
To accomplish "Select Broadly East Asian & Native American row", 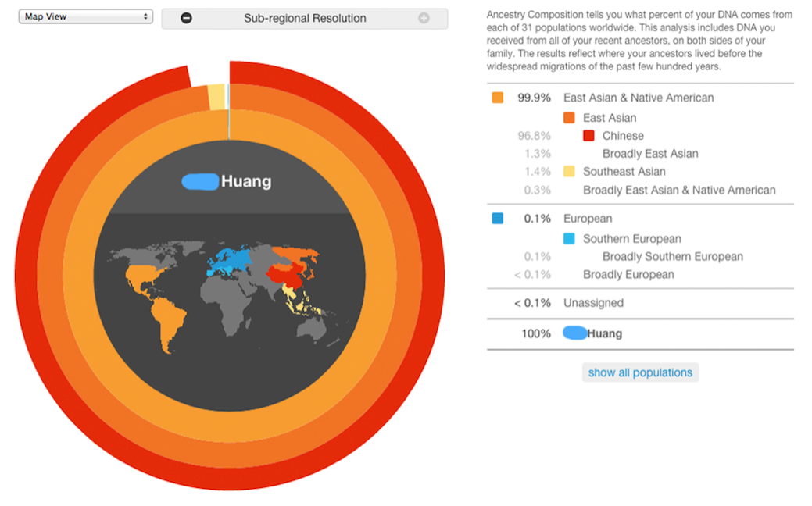I will (x=679, y=190).
